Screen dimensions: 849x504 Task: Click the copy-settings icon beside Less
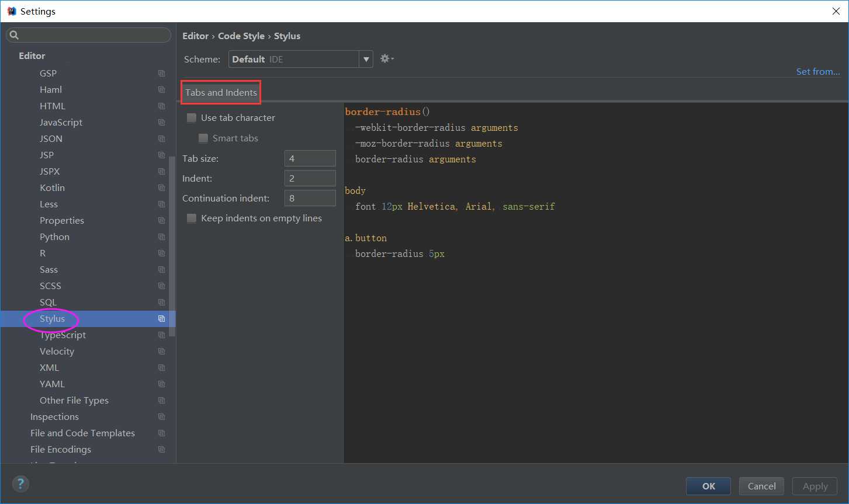[x=161, y=204]
